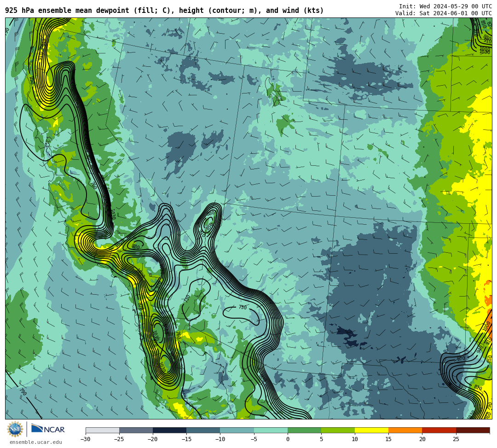Click the -25 to -20 colorbar swatch

click(136, 430)
